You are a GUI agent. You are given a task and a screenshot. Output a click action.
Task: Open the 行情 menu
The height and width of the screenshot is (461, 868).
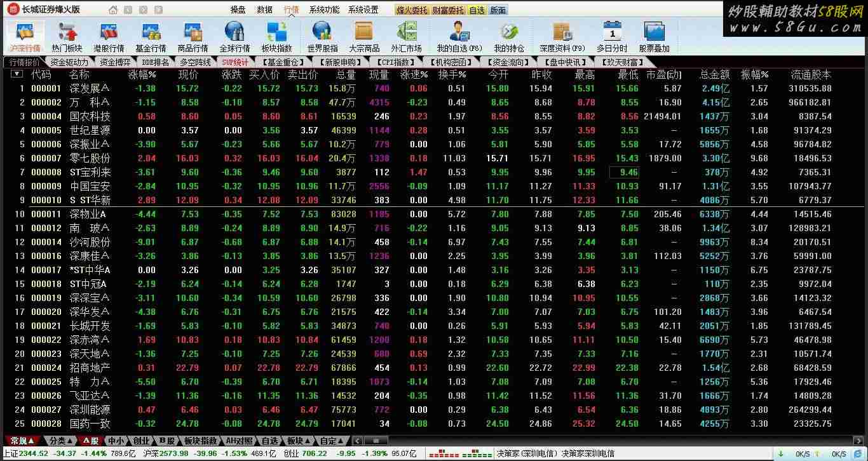[291, 10]
